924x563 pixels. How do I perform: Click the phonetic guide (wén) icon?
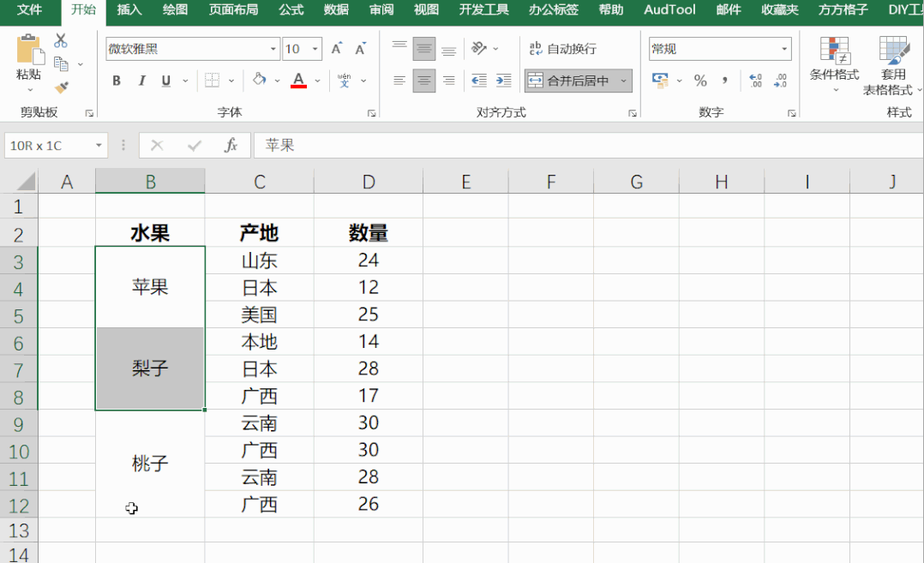(x=345, y=80)
